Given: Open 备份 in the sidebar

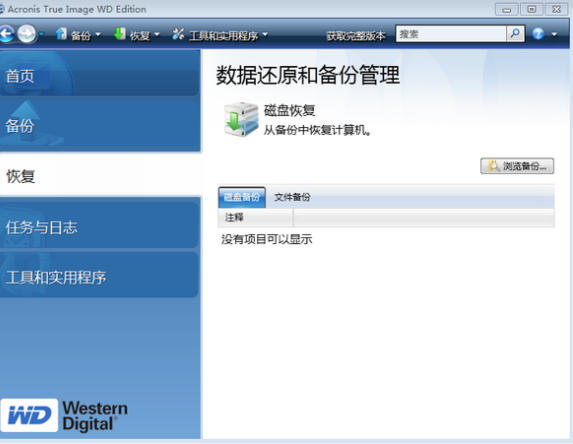Looking at the screenshot, I should [100, 125].
